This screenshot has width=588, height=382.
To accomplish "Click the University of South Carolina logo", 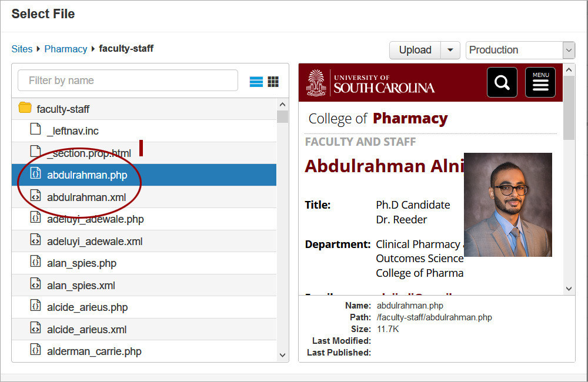I will (x=370, y=83).
